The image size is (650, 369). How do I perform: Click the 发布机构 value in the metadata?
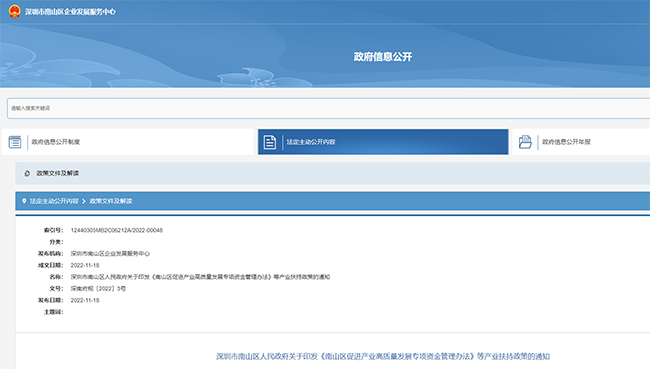pos(110,253)
